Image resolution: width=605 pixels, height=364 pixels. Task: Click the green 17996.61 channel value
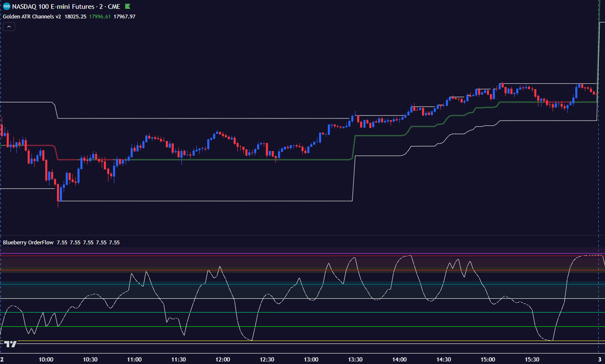point(100,16)
